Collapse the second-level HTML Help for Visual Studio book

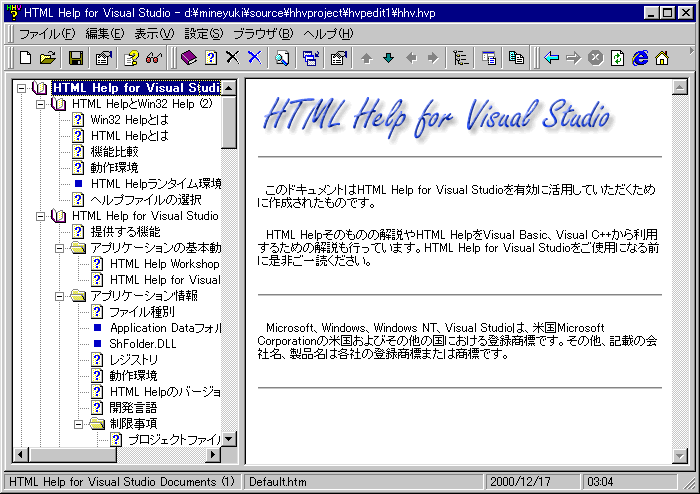click(41, 216)
